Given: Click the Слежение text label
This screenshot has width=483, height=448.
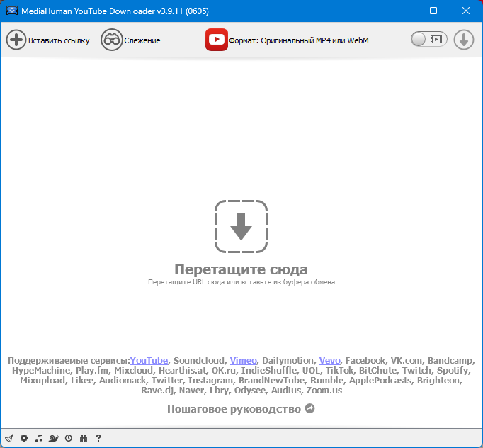Looking at the screenshot, I should (142, 40).
